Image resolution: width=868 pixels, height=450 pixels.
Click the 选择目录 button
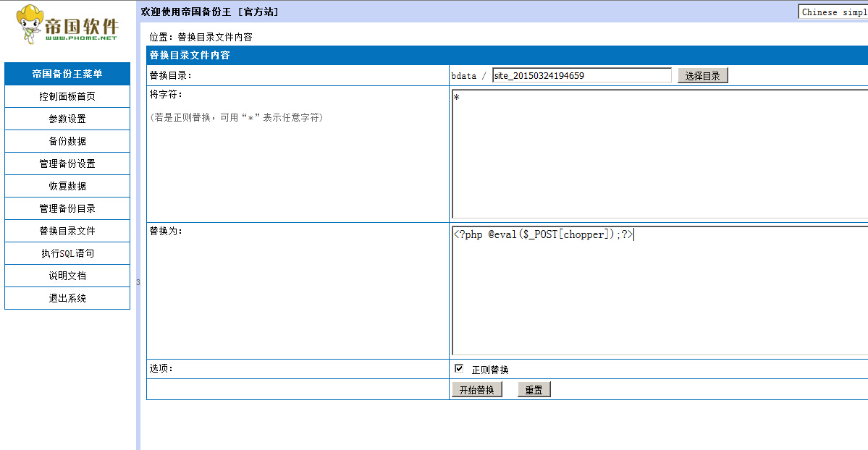tap(702, 76)
